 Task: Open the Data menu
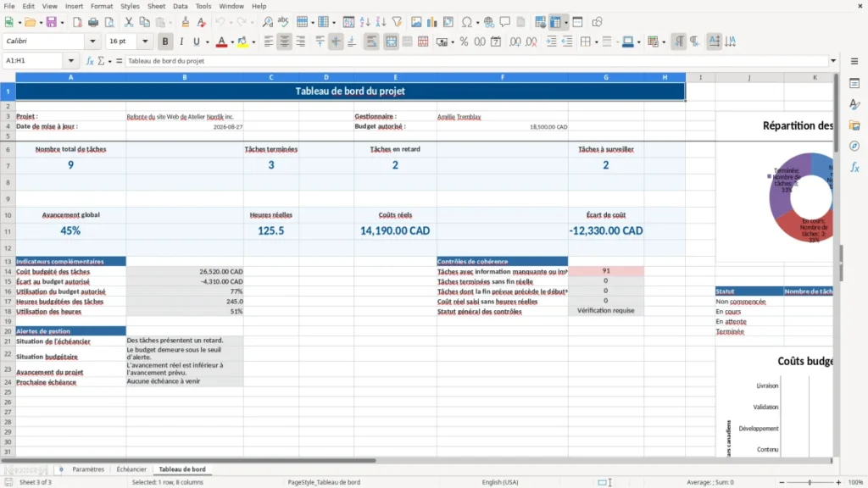[180, 6]
